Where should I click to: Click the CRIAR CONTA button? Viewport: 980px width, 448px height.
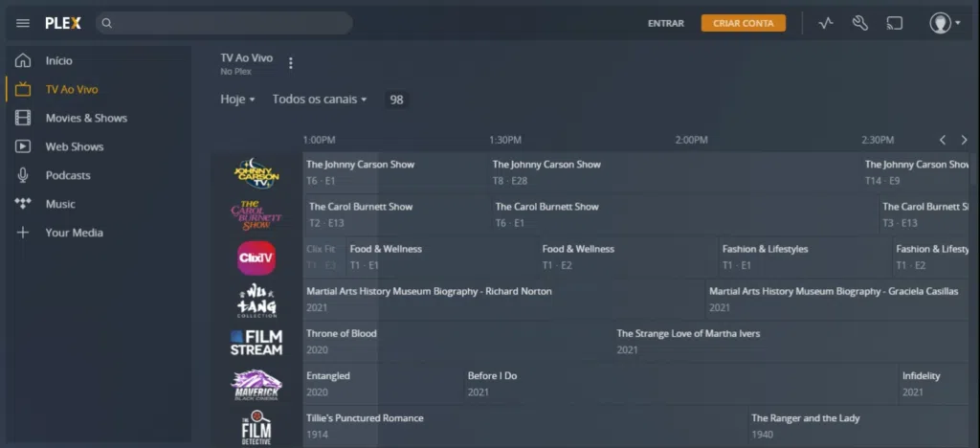[743, 23]
